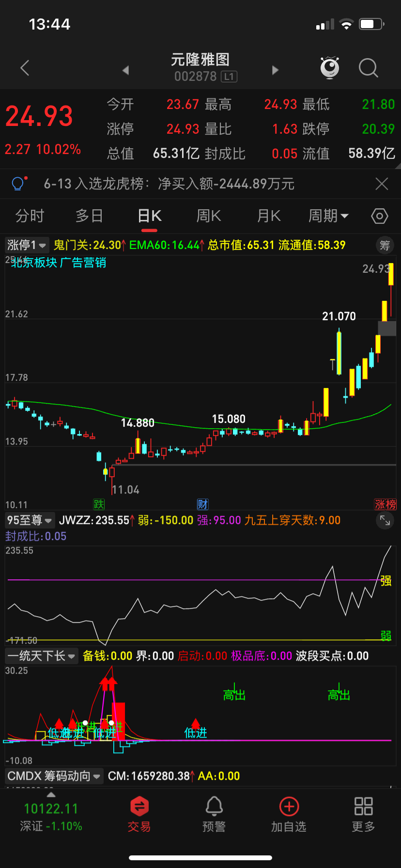
Task: Go to next stock arrow
Action: 275,70
